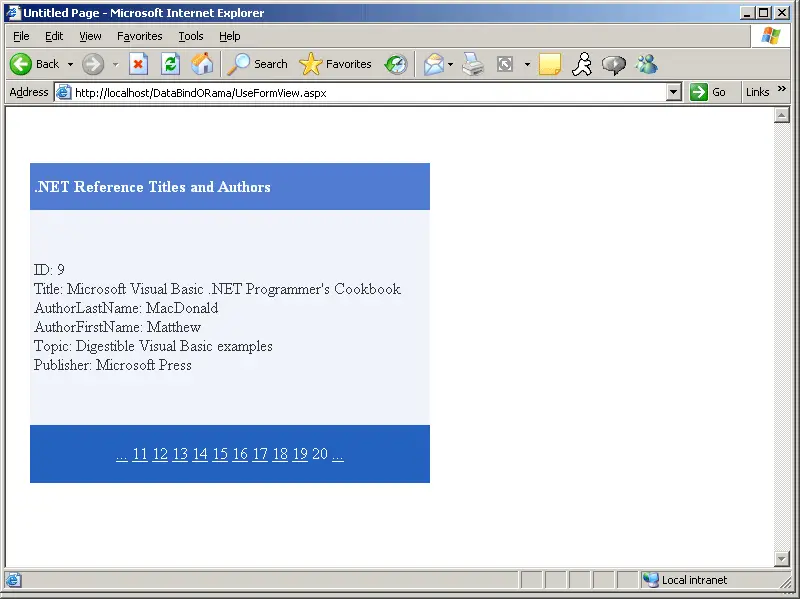
Task: Go to page 11 in pager
Action: [x=140, y=454]
